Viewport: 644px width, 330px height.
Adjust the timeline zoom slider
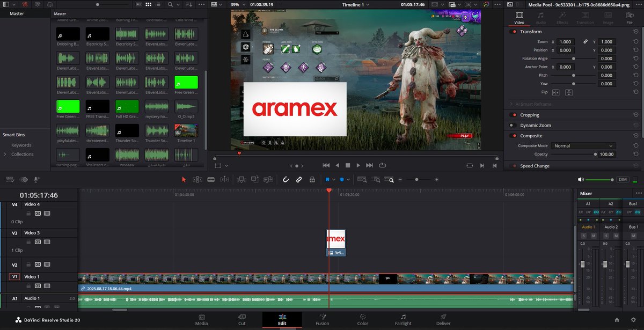416,180
